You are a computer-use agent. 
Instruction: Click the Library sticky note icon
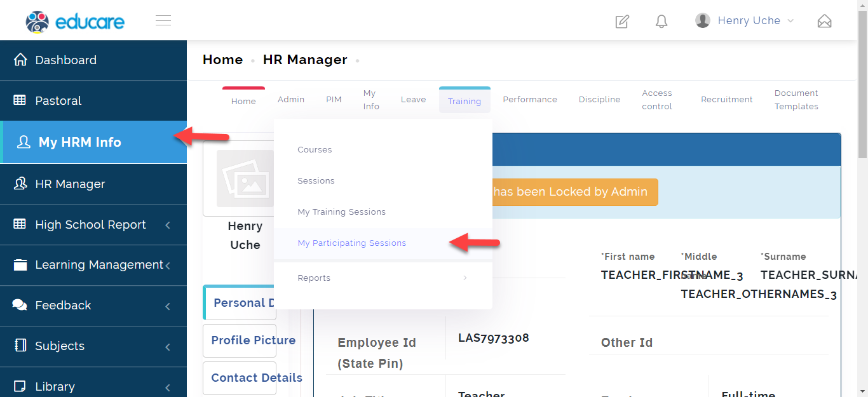click(20, 386)
